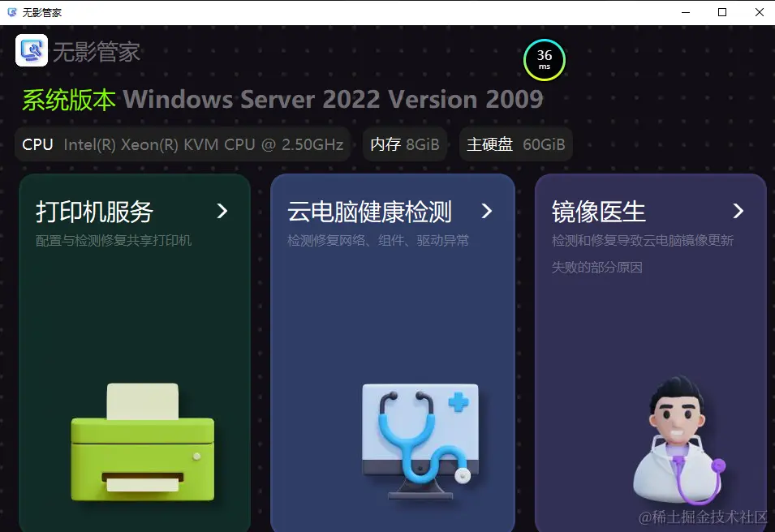This screenshot has height=532, width=775.
Task: Close the 无影管家 window
Action: pyautogui.click(x=760, y=12)
